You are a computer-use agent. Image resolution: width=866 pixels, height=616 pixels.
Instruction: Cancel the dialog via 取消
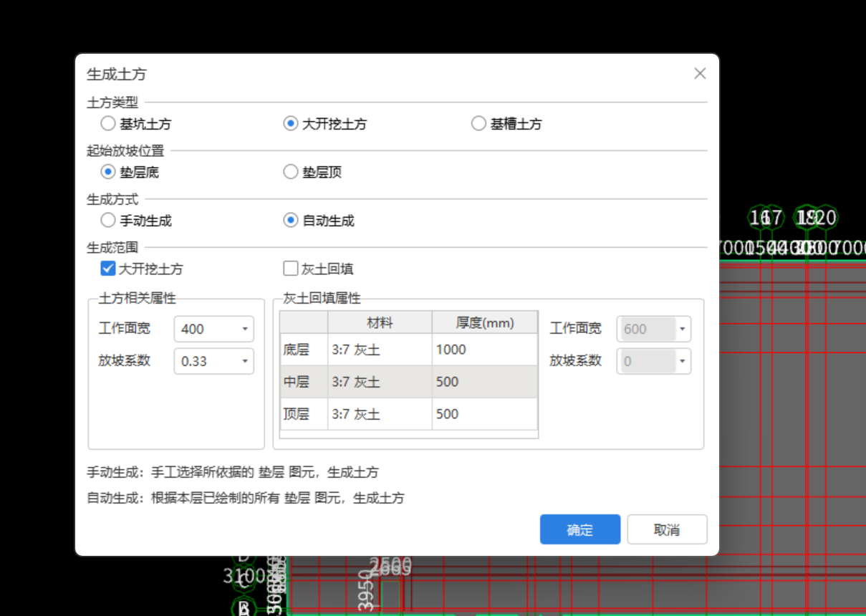click(667, 529)
